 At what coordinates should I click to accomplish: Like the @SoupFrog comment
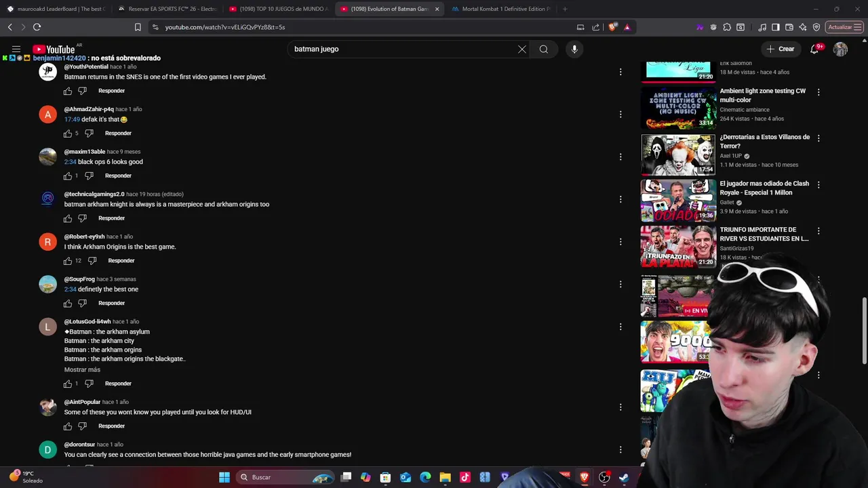(68, 303)
